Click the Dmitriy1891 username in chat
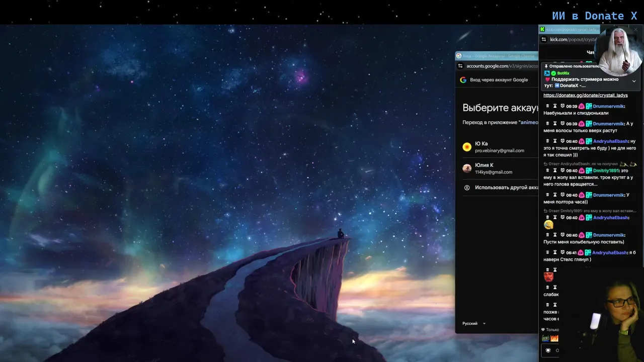Viewport: 644px width, 362px height. pyautogui.click(x=606, y=170)
